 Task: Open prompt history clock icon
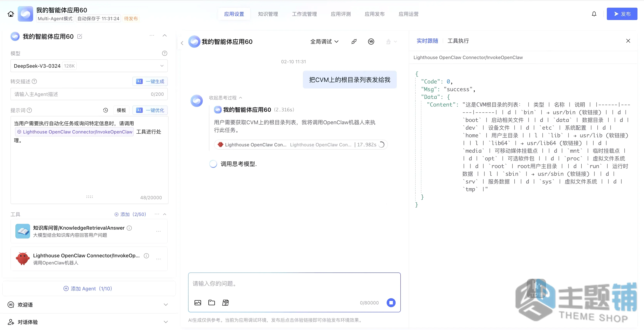pyautogui.click(x=106, y=110)
